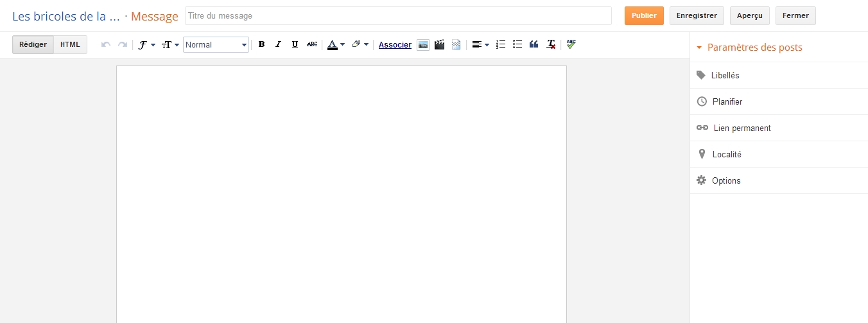Remove formatting with the crossed T icon
868x323 pixels.
551,44
